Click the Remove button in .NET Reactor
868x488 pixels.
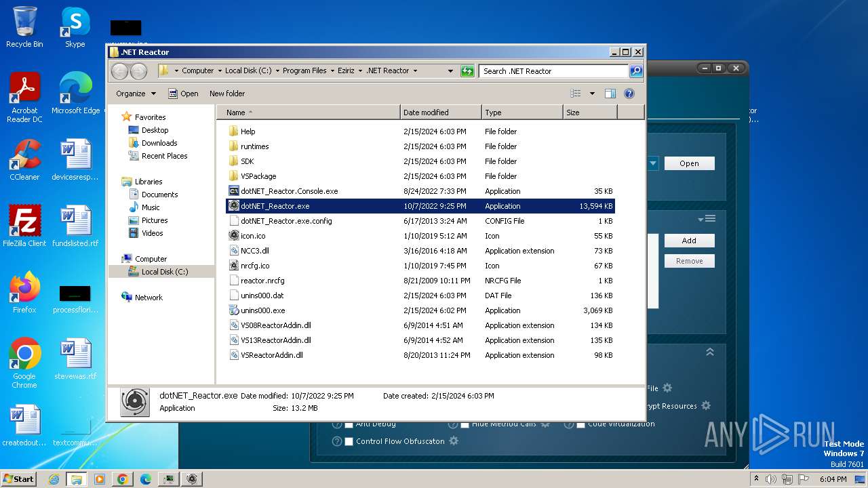click(x=689, y=261)
